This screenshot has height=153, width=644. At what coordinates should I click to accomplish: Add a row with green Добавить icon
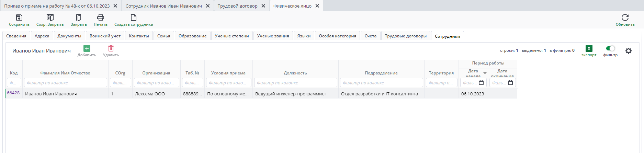87,48
